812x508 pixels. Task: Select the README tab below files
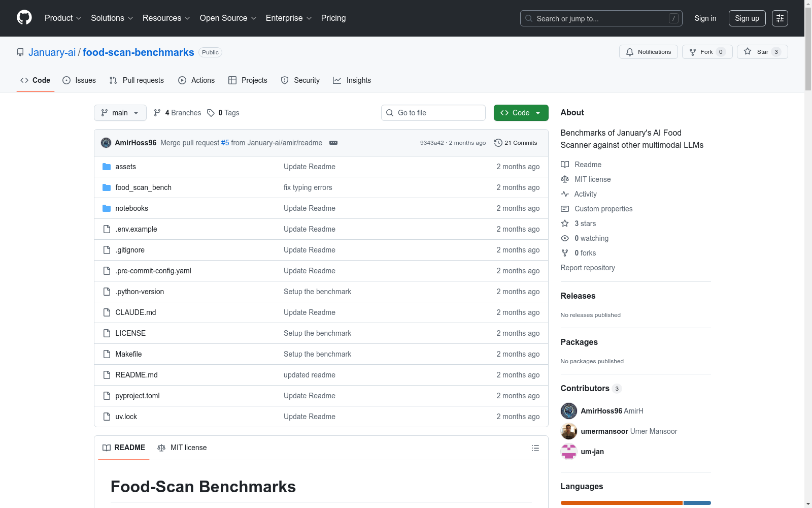tap(124, 448)
